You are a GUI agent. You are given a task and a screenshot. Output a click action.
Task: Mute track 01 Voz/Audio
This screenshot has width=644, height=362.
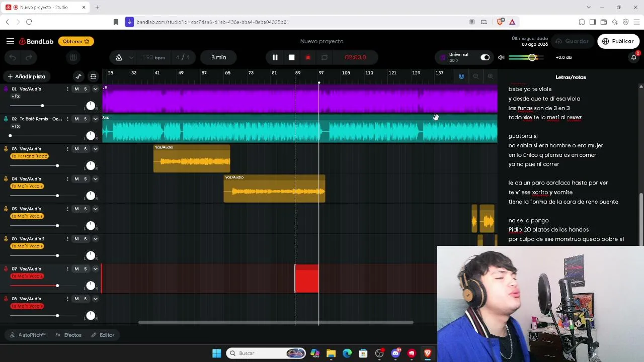click(76, 89)
